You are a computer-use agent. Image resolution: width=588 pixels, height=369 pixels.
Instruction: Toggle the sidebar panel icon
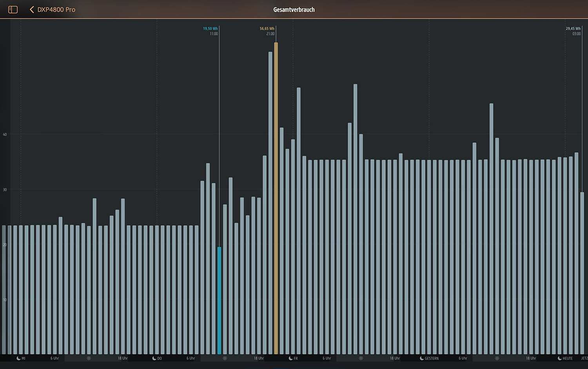pyautogui.click(x=13, y=9)
